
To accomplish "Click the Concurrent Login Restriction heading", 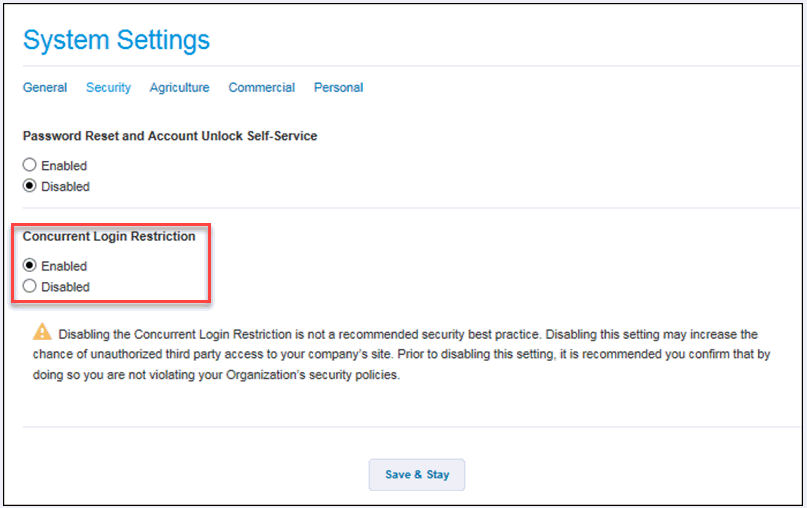I will point(109,237).
